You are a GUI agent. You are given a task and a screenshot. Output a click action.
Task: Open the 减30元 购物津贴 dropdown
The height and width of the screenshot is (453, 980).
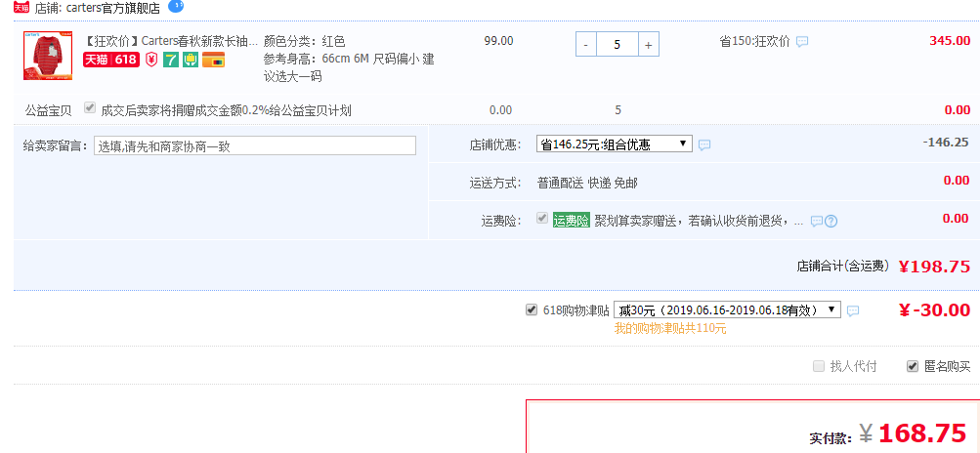pos(728,309)
